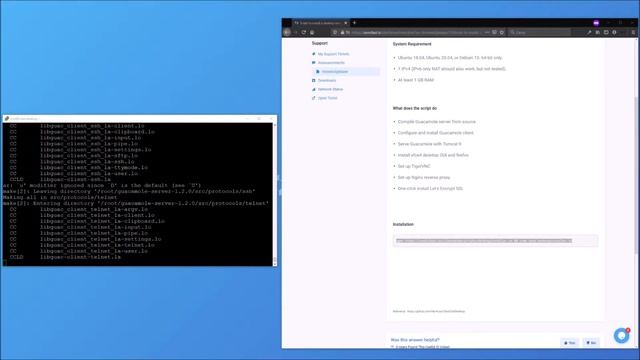Click the Downloads icon in sidebar
The image size is (640, 360).
tap(313, 80)
